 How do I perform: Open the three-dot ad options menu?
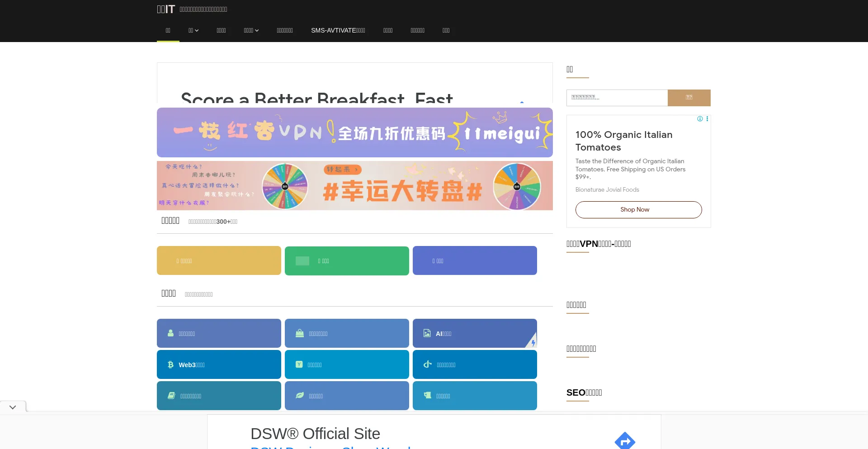[707, 119]
